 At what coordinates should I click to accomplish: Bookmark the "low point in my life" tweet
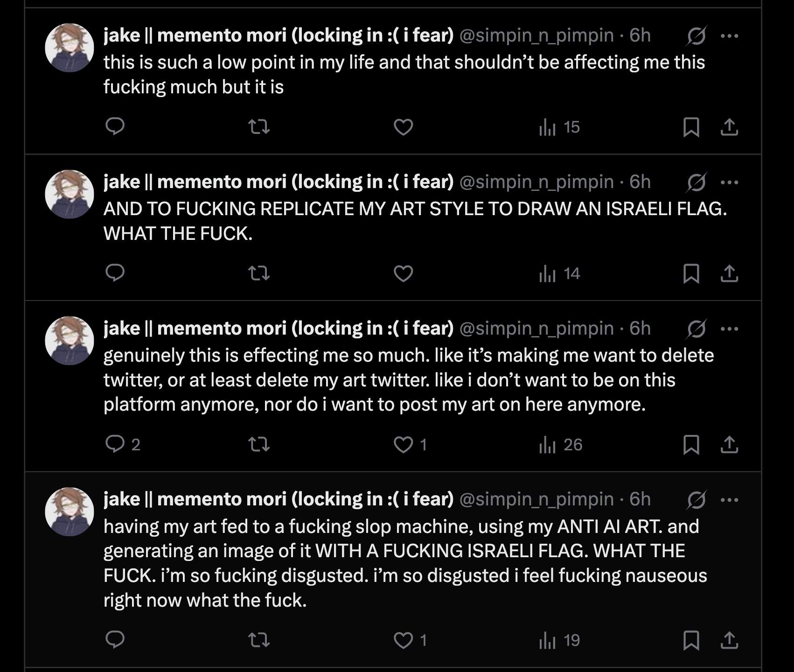(691, 127)
